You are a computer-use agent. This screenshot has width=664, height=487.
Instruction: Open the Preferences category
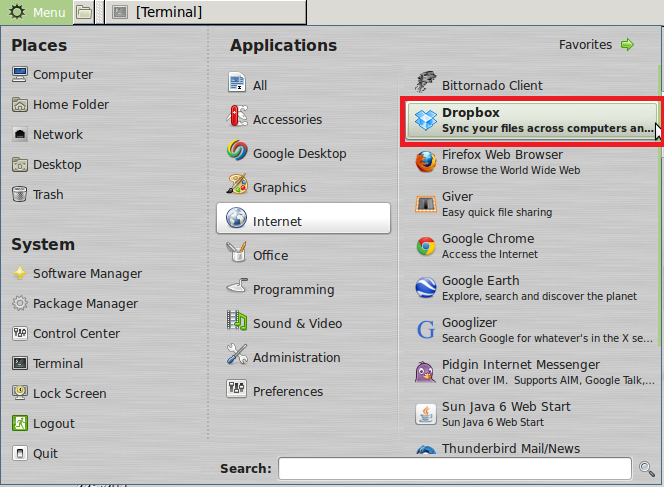coord(303,388)
